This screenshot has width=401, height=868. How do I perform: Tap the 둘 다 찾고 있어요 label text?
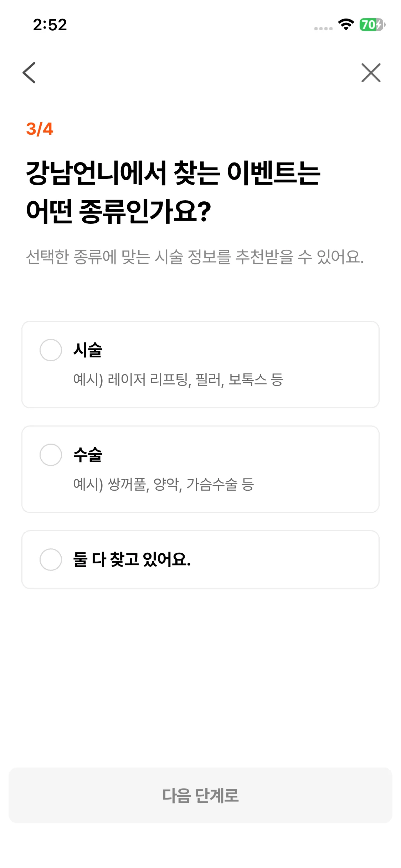pyautogui.click(x=132, y=559)
